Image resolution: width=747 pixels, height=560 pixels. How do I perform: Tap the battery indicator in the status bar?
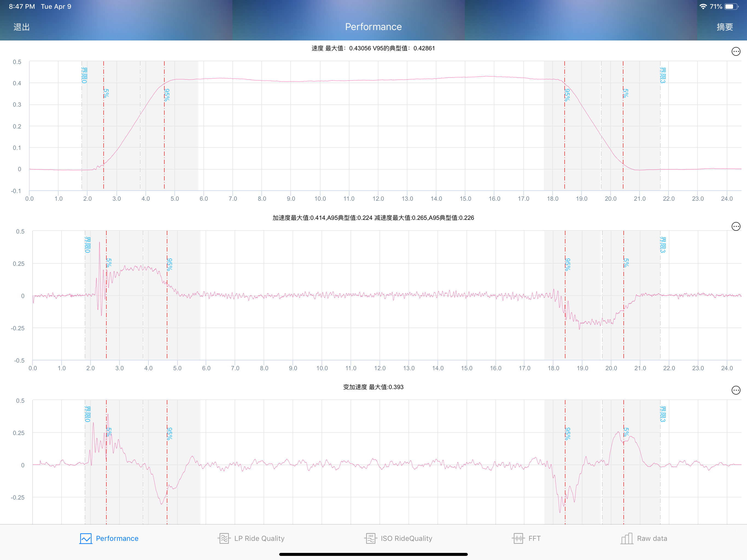pos(731,6)
